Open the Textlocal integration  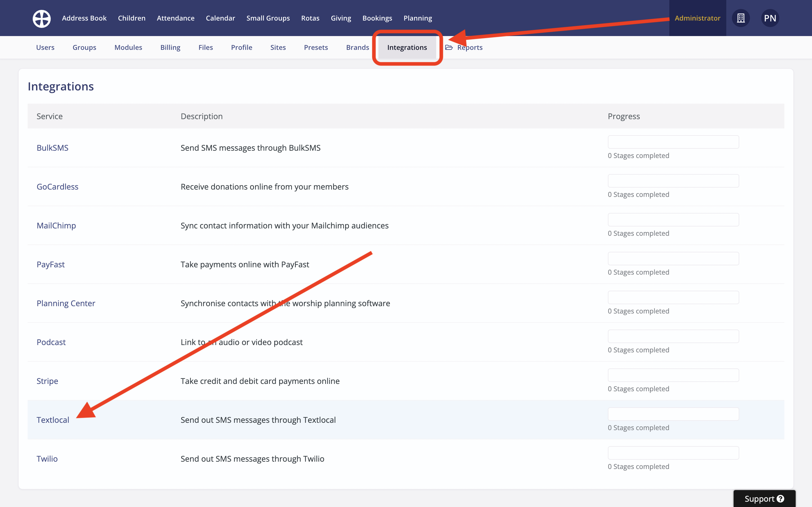(x=53, y=419)
